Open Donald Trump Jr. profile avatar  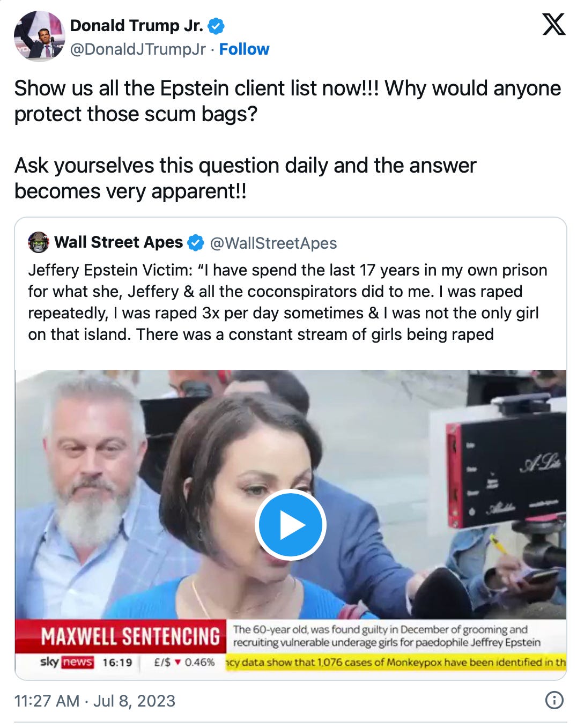(x=39, y=36)
